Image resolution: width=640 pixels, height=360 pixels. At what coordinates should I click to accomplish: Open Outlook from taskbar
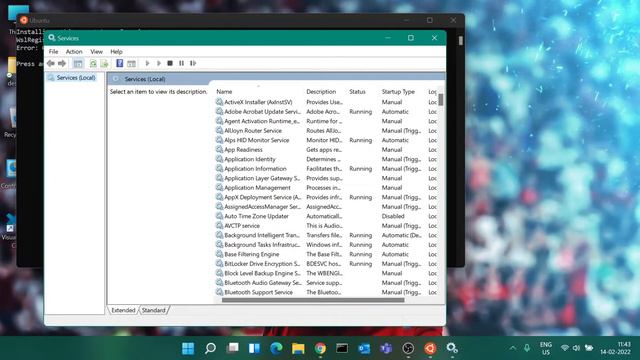364,348
